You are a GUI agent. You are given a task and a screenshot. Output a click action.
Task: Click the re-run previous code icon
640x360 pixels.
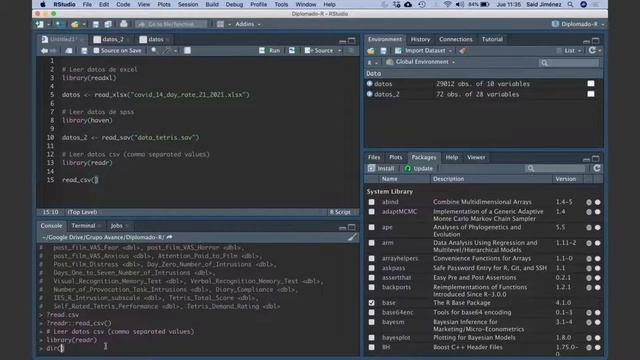click(292, 51)
